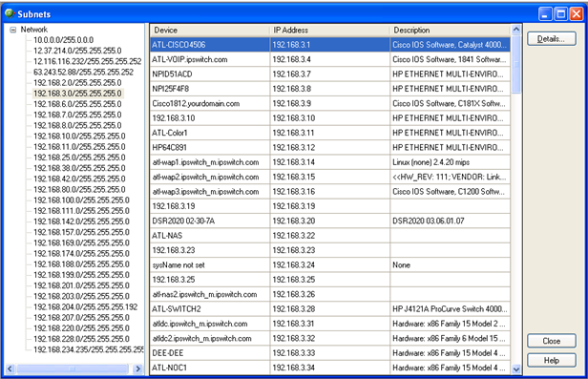Select the device list vertical scrollbar thumb
The image size is (588, 379).
pos(516,64)
